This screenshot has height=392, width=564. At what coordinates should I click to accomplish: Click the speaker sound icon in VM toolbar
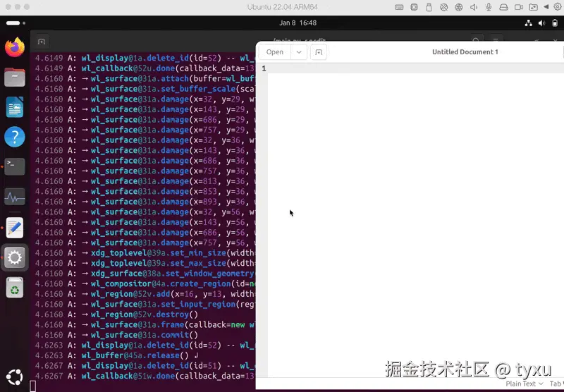coord(474,7)
